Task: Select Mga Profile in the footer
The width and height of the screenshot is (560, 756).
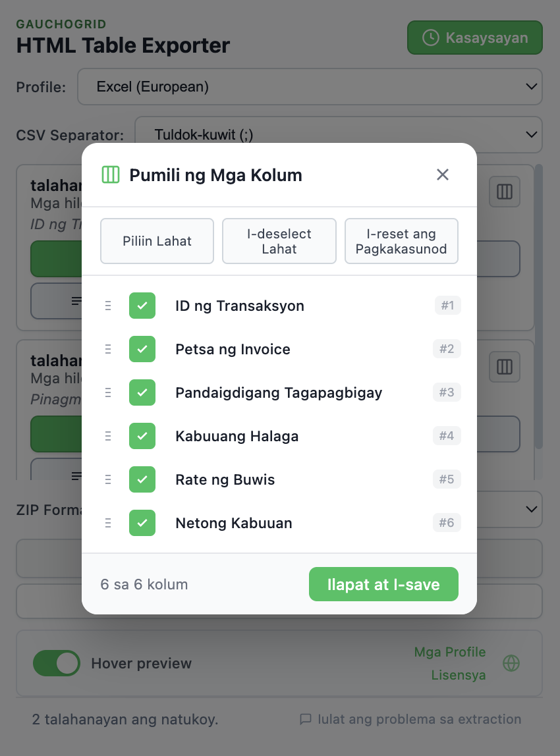Action: pyautogui.click(x=450, y=652)
